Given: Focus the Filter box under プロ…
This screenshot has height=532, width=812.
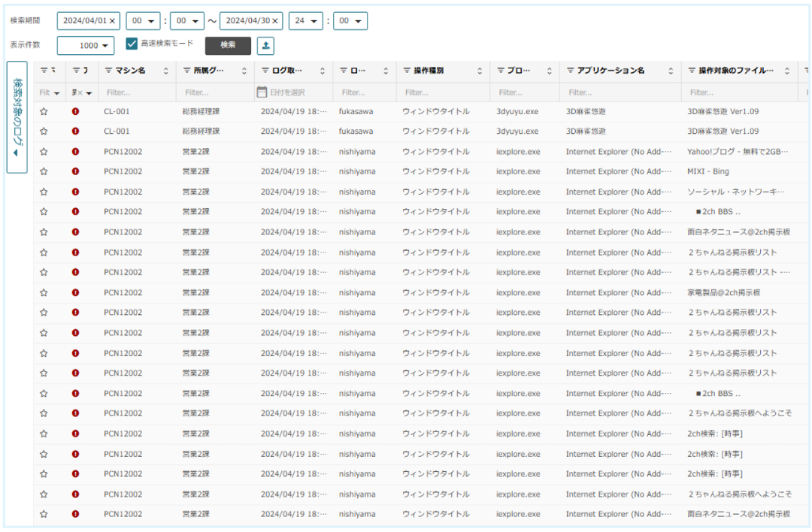Looking at the screenshot, I should tap(525, 92).
